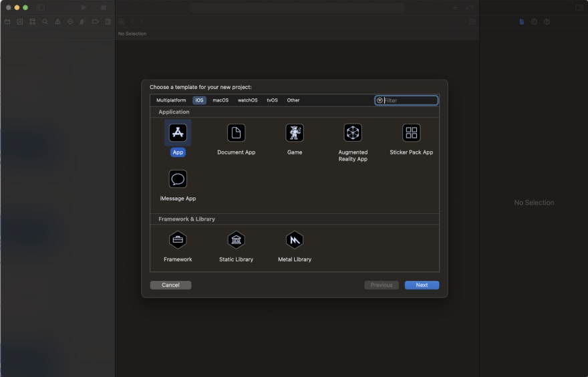Click the Application section header

pyautogui.click(x=174, y=112)
